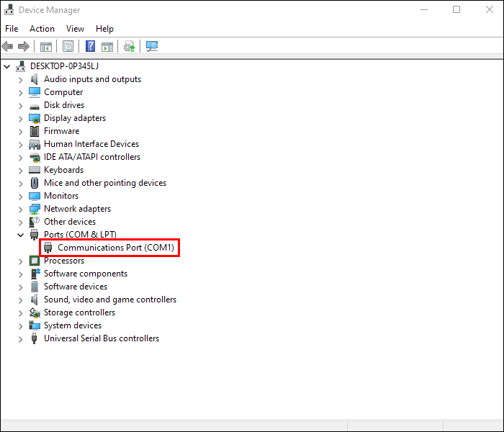Click the Back arrow toolbar icon
This screenshot has height=432, width=504.
(7, 47)
